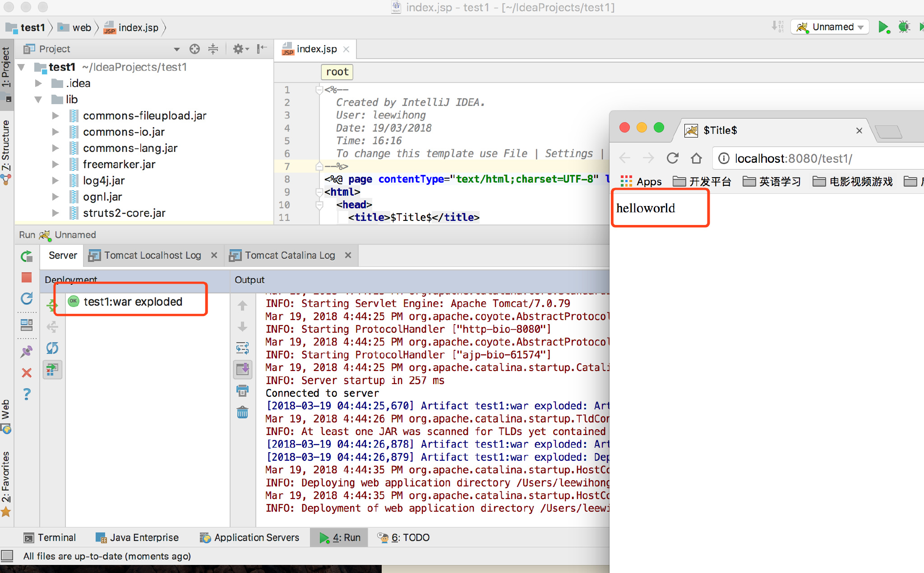The width and height of the screenshot is (924, 573).
Task: Switch to Tomcat Catalina Log tab
Action: (289, 255)
